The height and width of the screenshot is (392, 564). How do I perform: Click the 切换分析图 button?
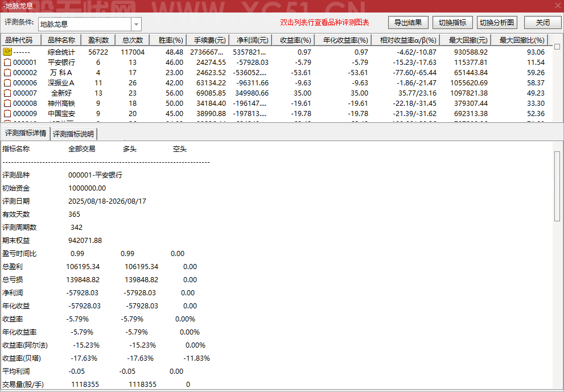(497, 22)
